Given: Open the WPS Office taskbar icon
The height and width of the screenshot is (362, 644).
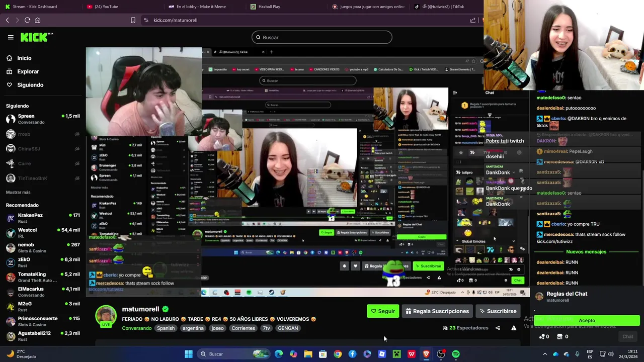Looking at the screenshot, I should coord(412,354).
